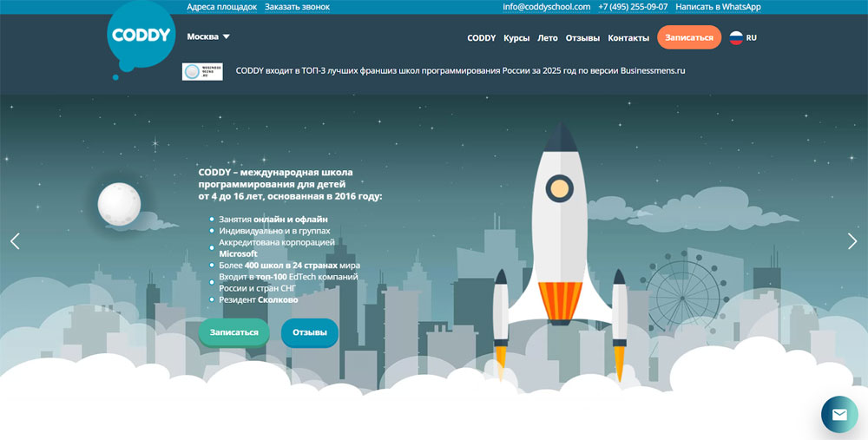Open the chat envelope widget
The width and height of the screenshot is (868, 440).
coord(839,414)
